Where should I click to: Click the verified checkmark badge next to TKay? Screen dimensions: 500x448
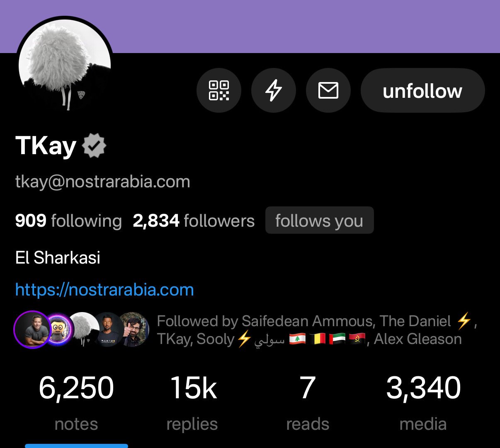95,145
